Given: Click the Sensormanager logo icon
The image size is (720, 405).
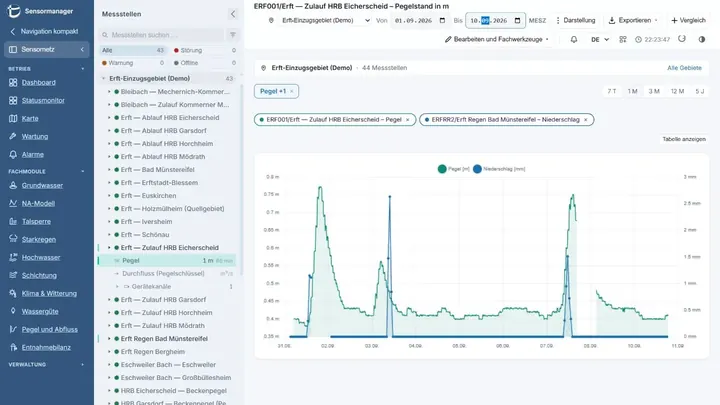Looking at the screenshot, I should [14, 11].
